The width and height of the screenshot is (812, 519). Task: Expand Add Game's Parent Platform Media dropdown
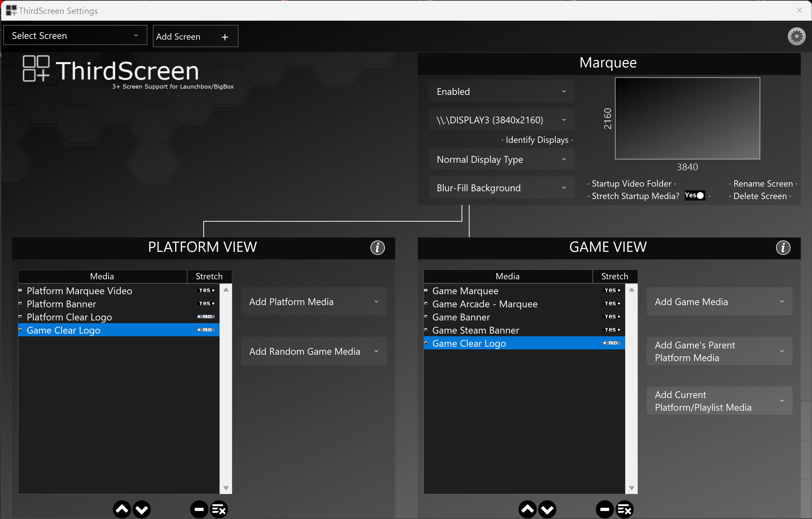click(720, 351)
